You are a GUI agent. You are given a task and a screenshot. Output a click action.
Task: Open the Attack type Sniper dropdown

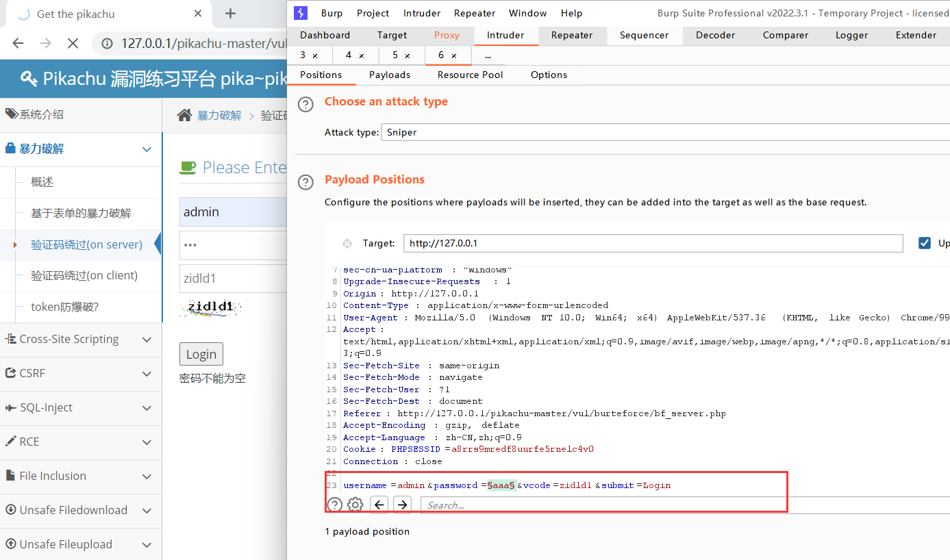(x=665, y=132)
